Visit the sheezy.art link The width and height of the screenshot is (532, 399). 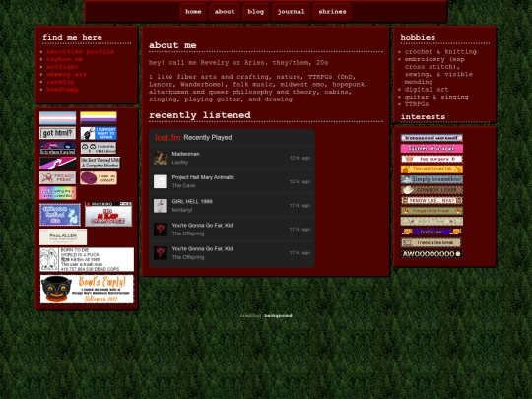[67, 74]
